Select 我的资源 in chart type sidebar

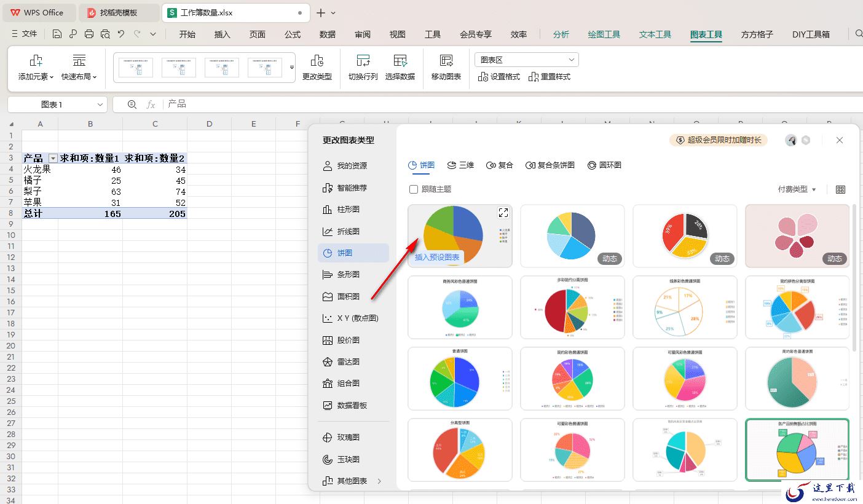353,166
